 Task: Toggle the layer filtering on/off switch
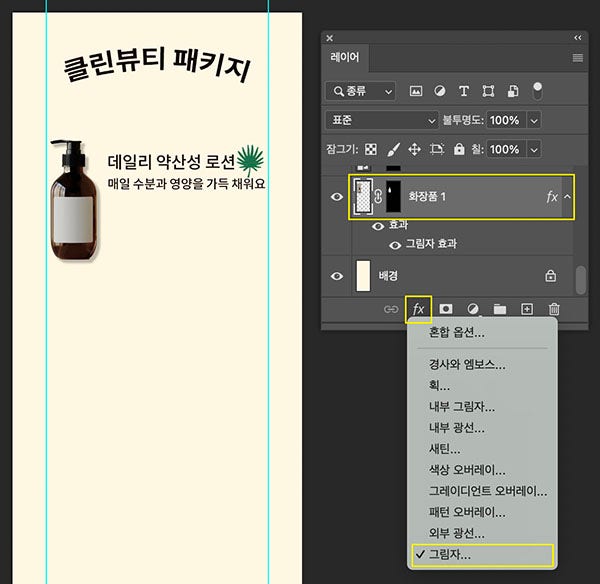pyautogui.click(x=537, y=91)
